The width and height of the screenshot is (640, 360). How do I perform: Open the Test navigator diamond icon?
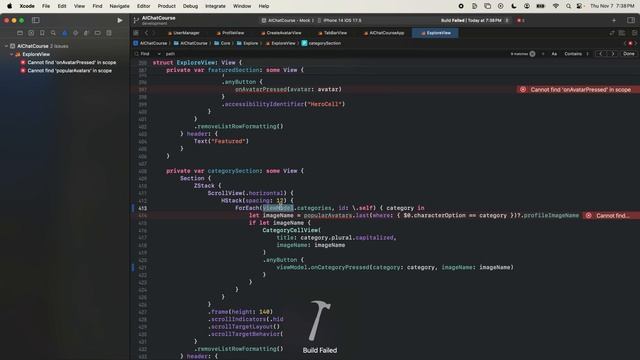76,33
